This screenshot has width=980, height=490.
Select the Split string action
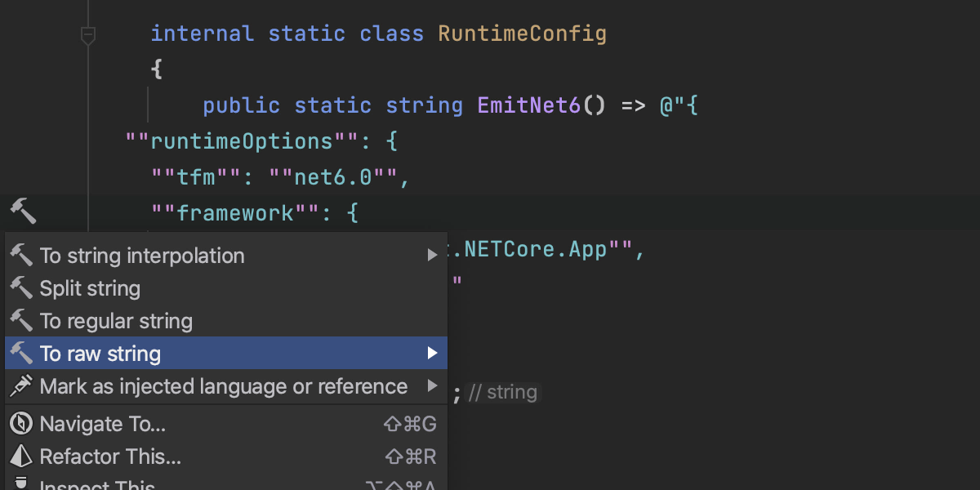[x=90, y=288]
